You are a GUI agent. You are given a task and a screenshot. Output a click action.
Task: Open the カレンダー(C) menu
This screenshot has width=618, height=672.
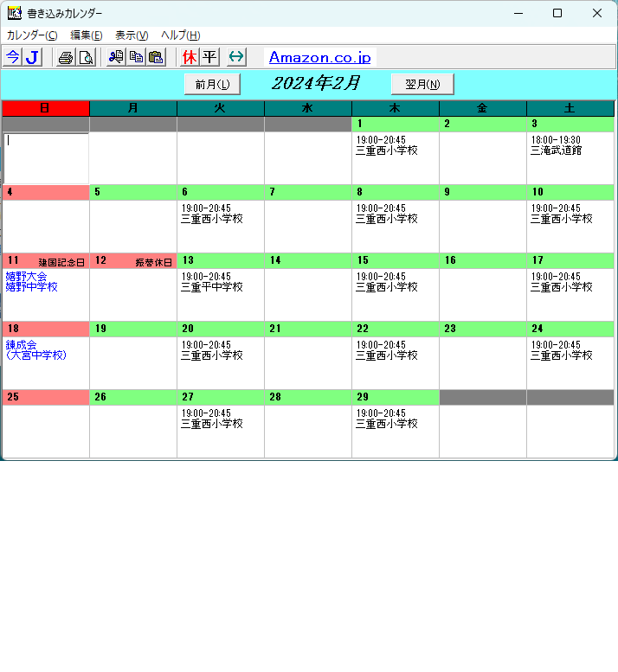pyautogui.click(x=32, y=35)
